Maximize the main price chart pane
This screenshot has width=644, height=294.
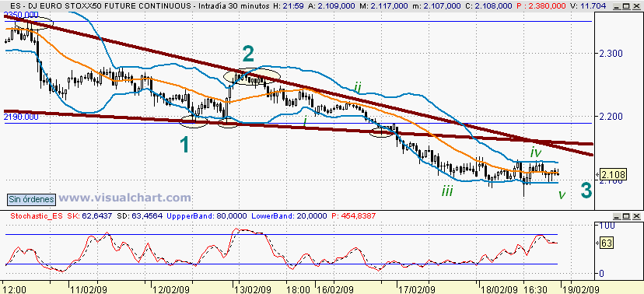(626, 6)
